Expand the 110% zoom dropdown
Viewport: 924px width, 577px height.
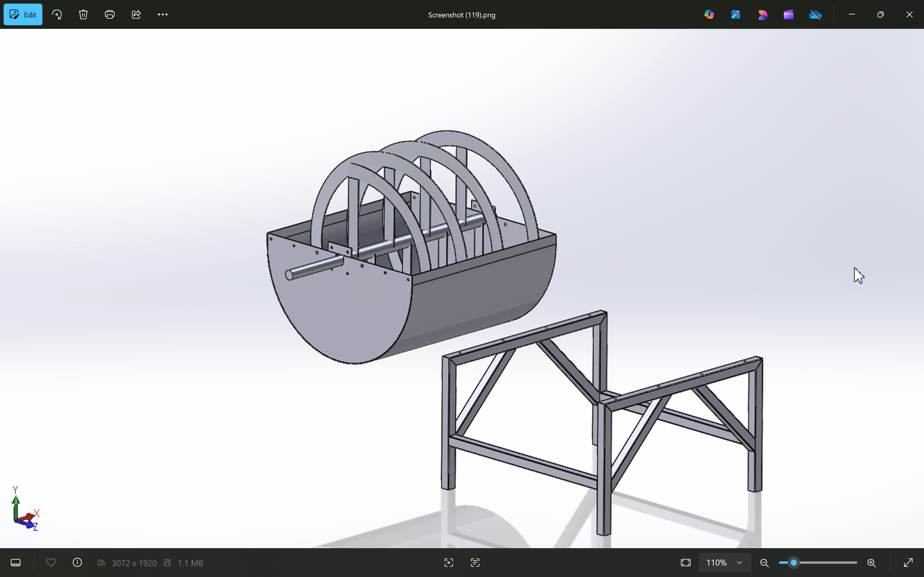click(x=739, y=563)
